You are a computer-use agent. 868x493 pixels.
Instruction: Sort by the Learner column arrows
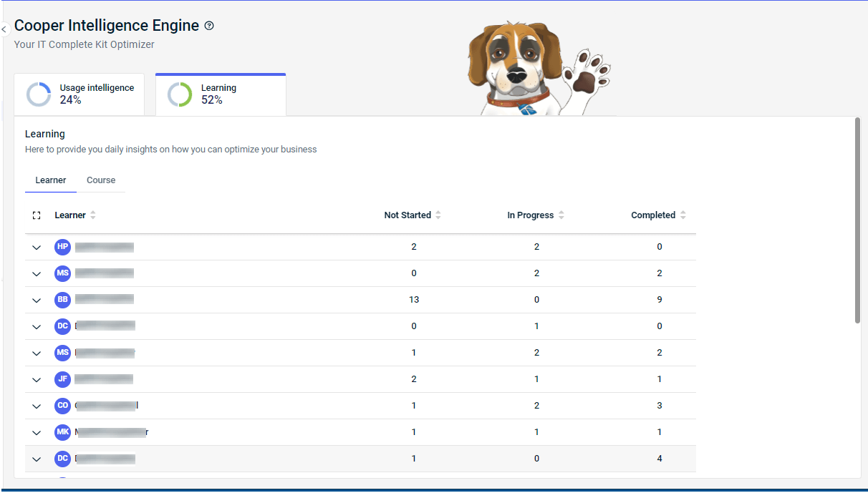(x=93, y=215)
